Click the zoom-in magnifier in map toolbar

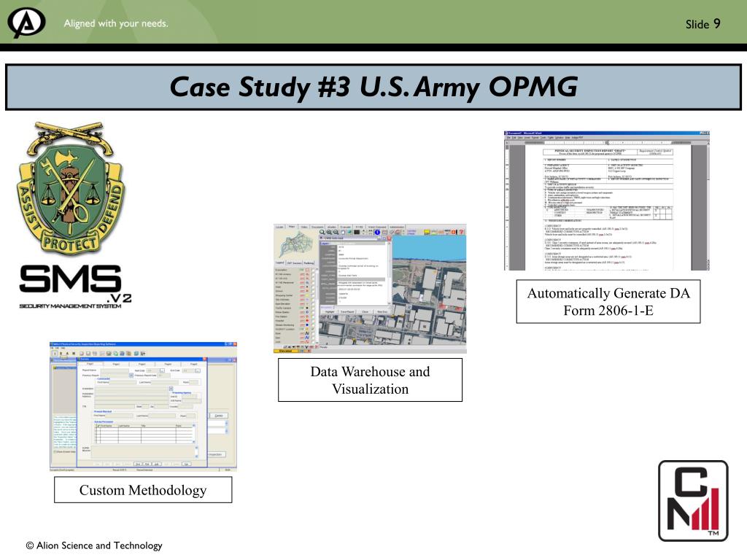coord(329,232)
